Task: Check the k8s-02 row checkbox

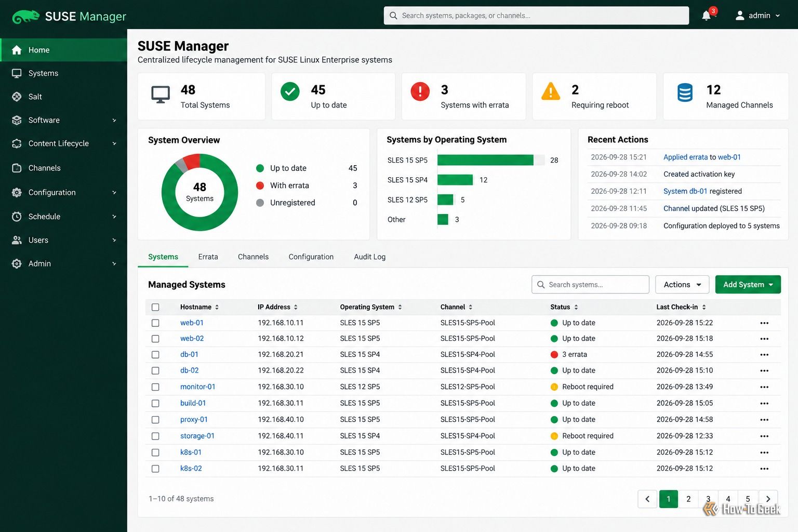Action: coord(155,469)
